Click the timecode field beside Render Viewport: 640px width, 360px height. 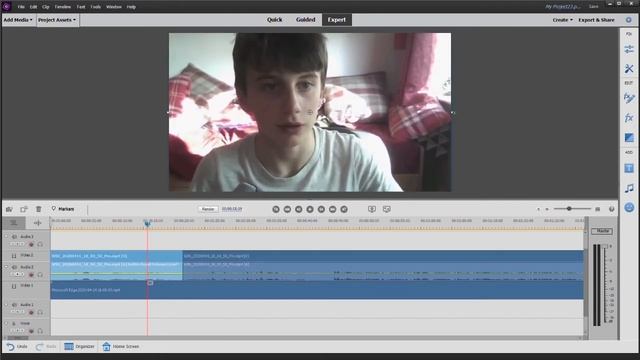(x=232, y=209)
